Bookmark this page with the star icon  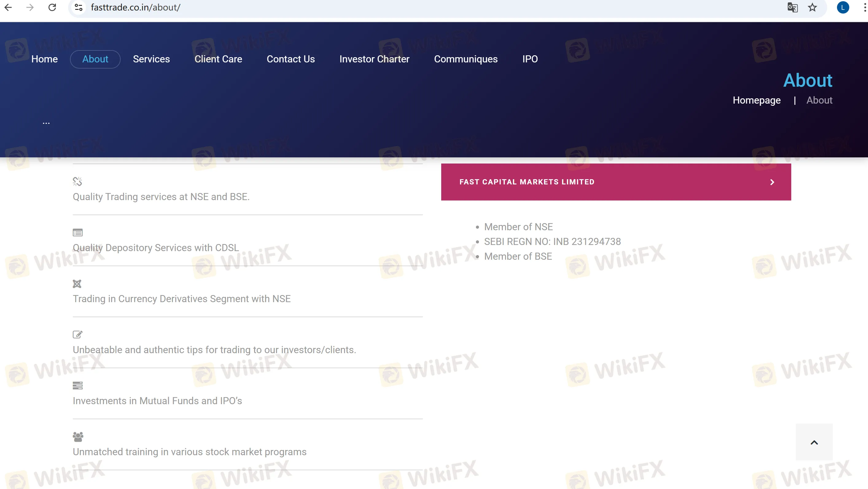812,7
